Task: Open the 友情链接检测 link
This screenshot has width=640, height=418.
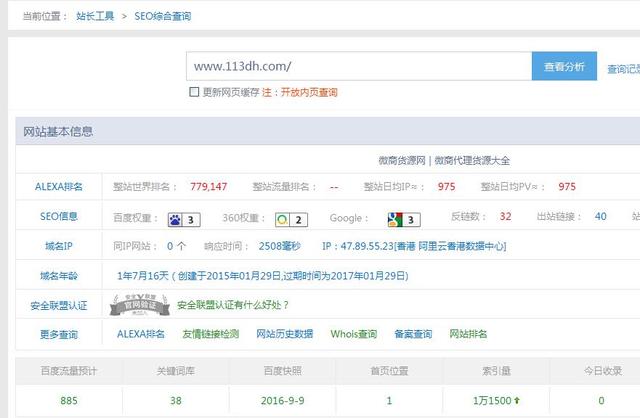Action: point(211,334)
